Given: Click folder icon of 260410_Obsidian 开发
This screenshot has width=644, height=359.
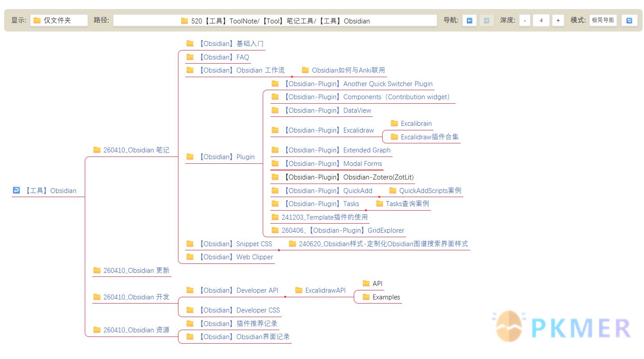Looking at the screenshot, I should click(97, 297).
